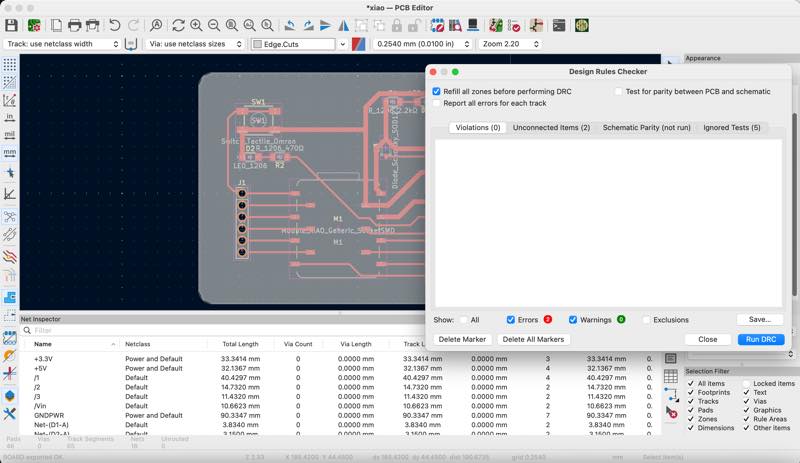Select the GNDPWR net row

[x=337, y=416]
